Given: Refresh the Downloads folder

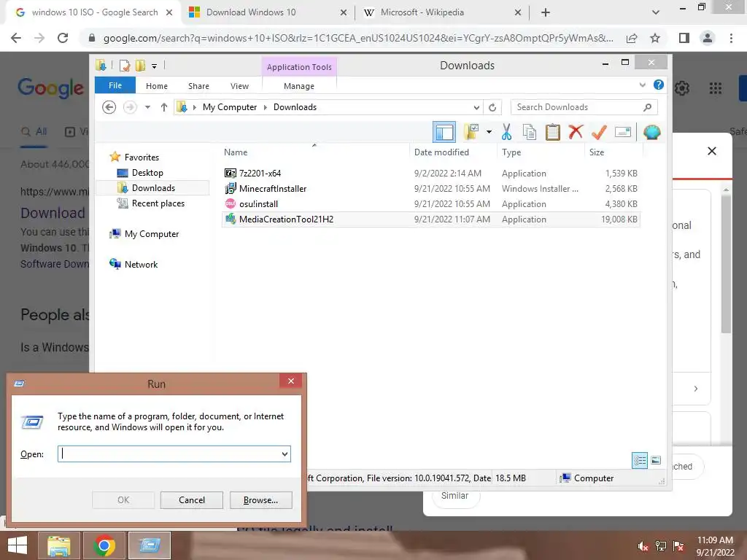Looking at the screenshot, I should pyautogui.click(x=492, y=107).
